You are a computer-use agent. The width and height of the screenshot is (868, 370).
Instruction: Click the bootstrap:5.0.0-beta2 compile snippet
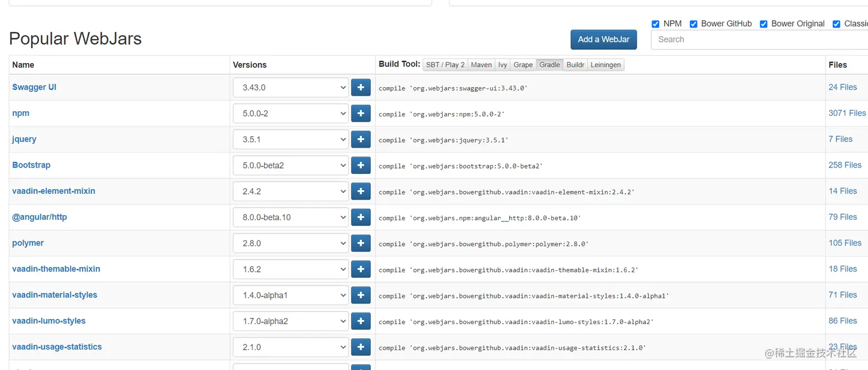461,166
